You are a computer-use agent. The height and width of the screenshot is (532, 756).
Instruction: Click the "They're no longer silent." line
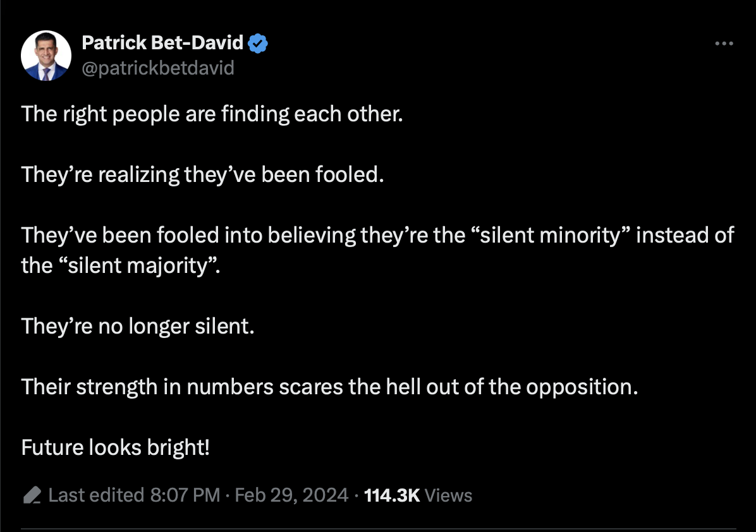138,326
